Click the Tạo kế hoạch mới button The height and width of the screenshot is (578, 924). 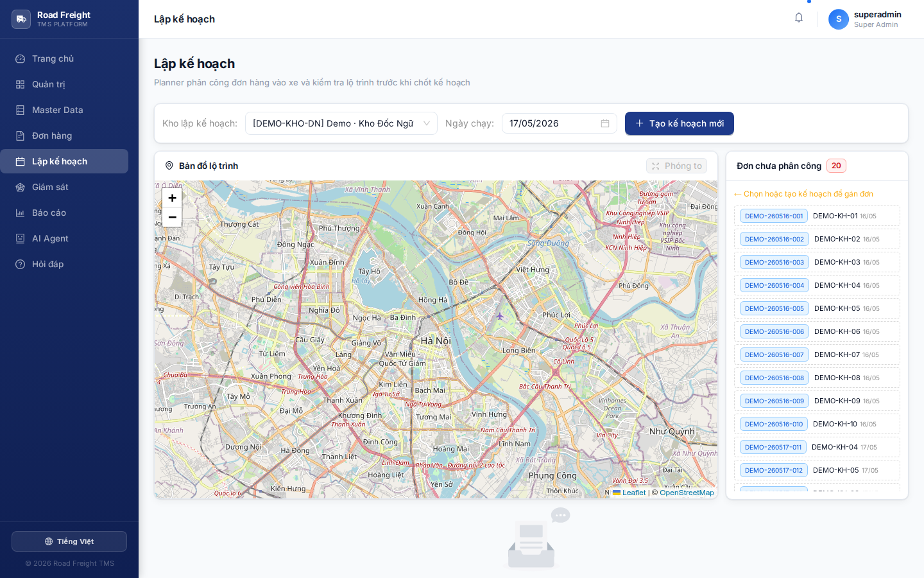(680, 123)
